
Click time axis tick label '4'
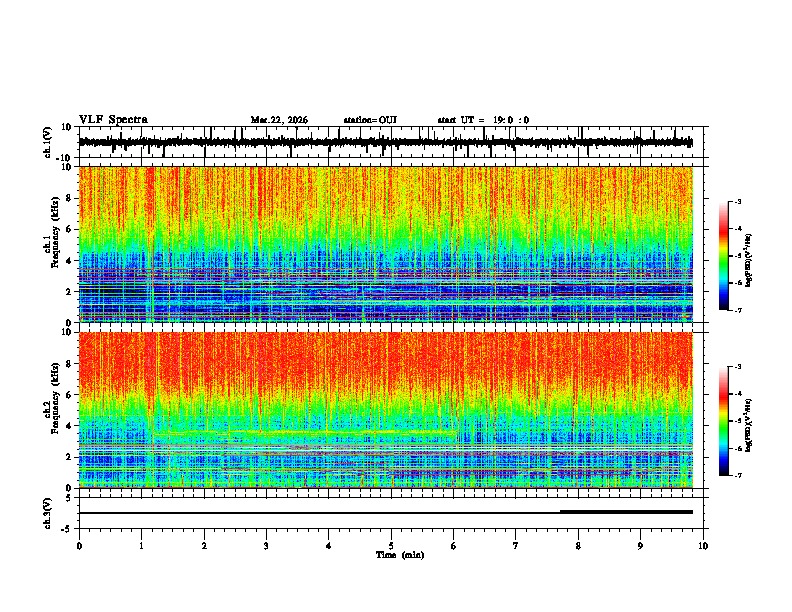[329, 546]
